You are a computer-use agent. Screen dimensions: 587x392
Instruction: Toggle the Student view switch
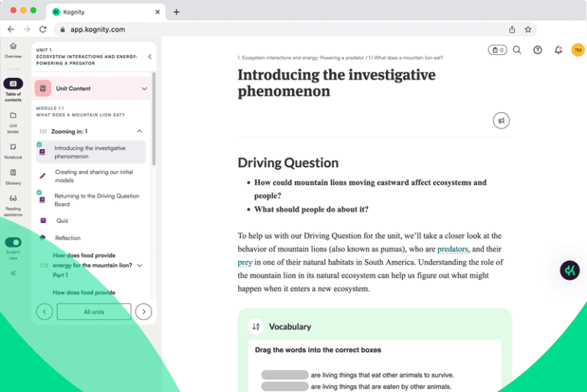click(13, 242)
